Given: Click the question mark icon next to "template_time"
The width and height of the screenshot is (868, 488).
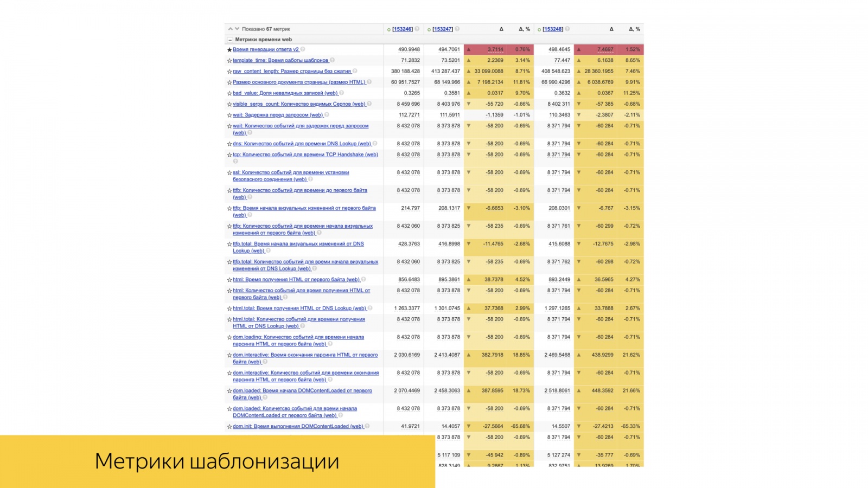Looking at the screenshot, I should click(332, 60).
